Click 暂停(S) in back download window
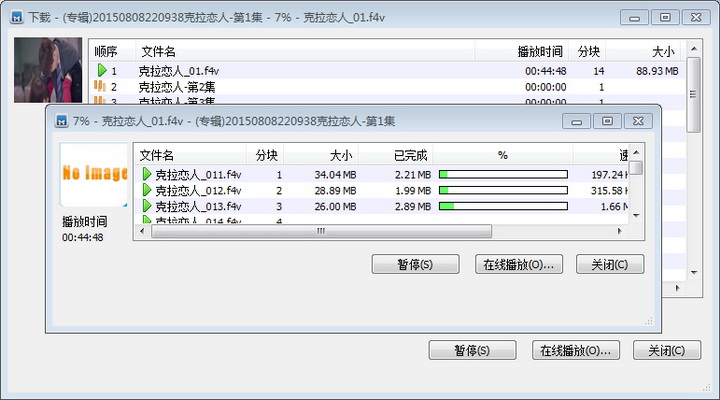This screenshot has height=400, width=720. coord(472,350)
